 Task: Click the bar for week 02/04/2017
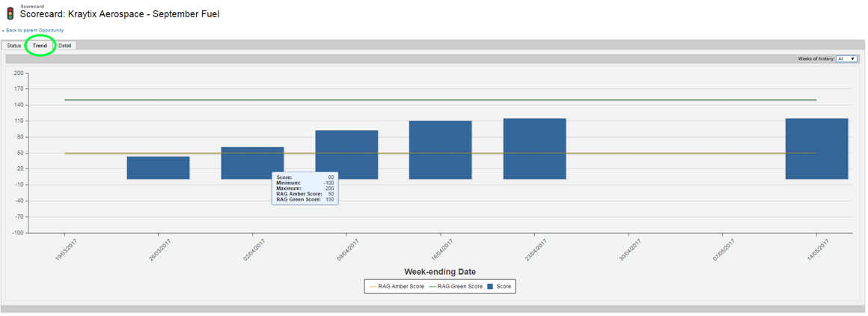point(252,163)
